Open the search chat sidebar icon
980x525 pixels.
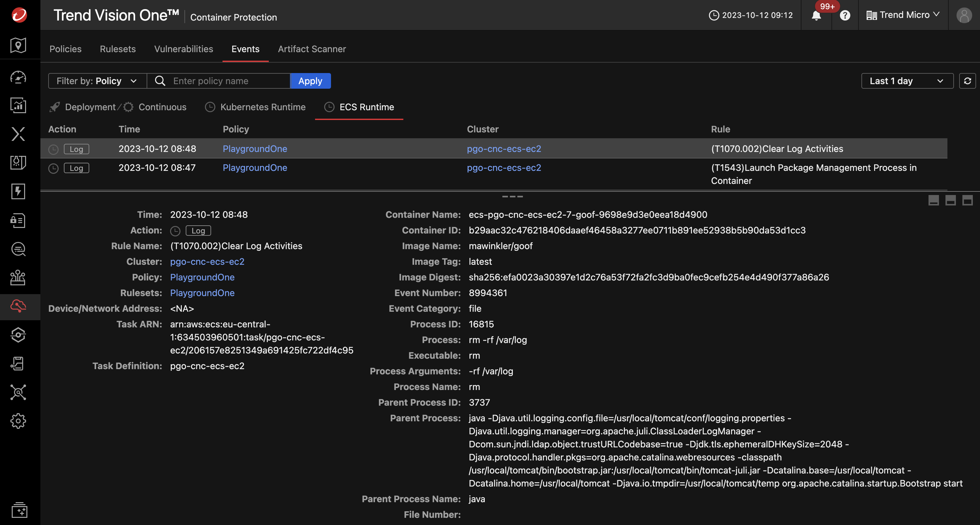18,249
